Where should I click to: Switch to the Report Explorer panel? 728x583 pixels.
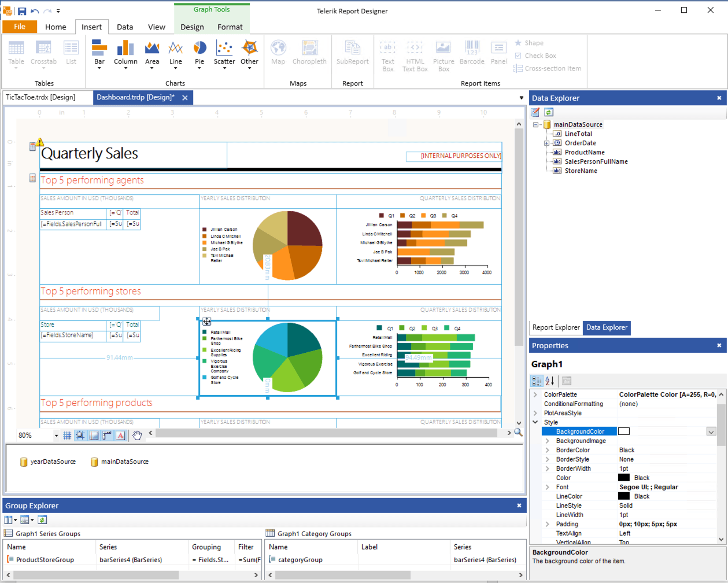point(555,328)
